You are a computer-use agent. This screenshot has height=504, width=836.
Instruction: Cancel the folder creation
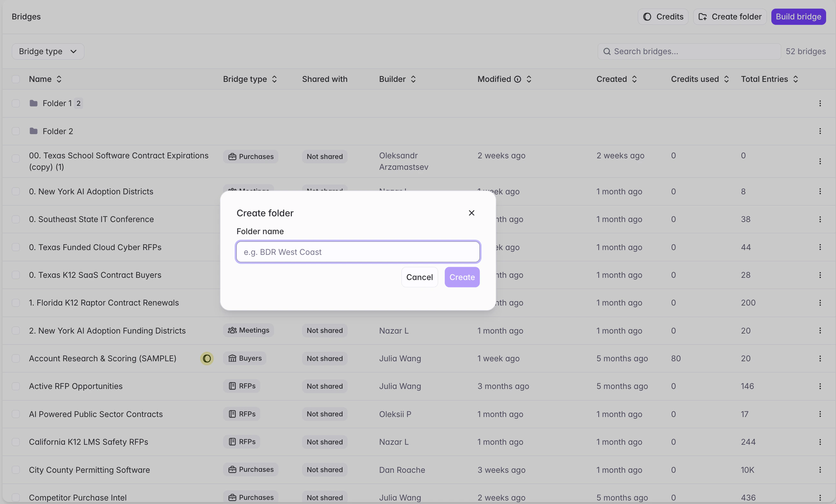(x=419, y=277)
